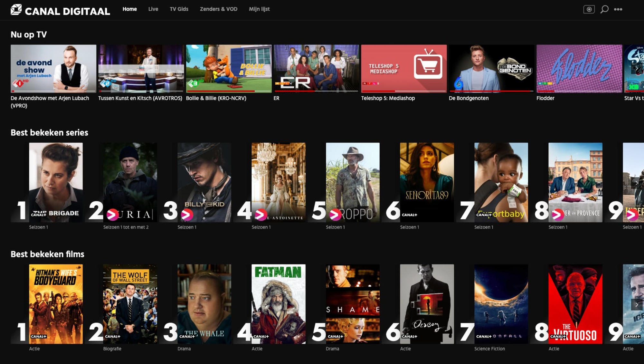Click Canal+ badge on Hitman's Wife's Bodyguard poster
This screenshot has height=364, width=644.
tap(39, 336)
